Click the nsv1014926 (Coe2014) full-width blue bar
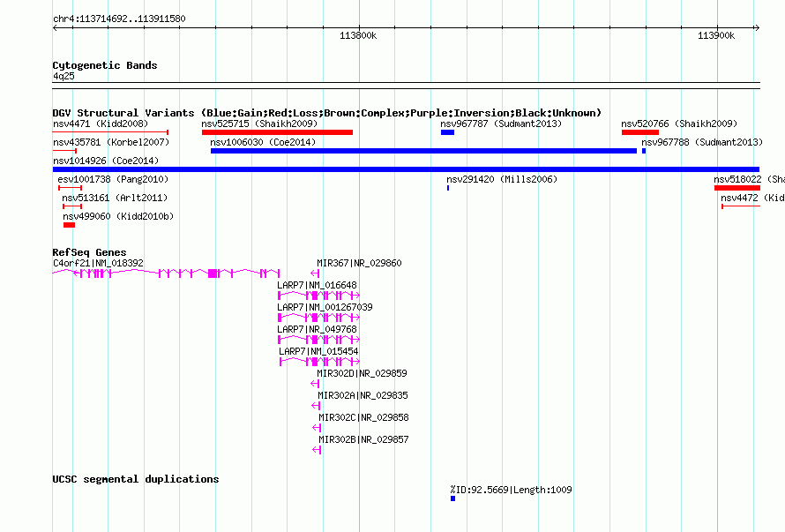 pyautogui.click(x=406, y=169)
